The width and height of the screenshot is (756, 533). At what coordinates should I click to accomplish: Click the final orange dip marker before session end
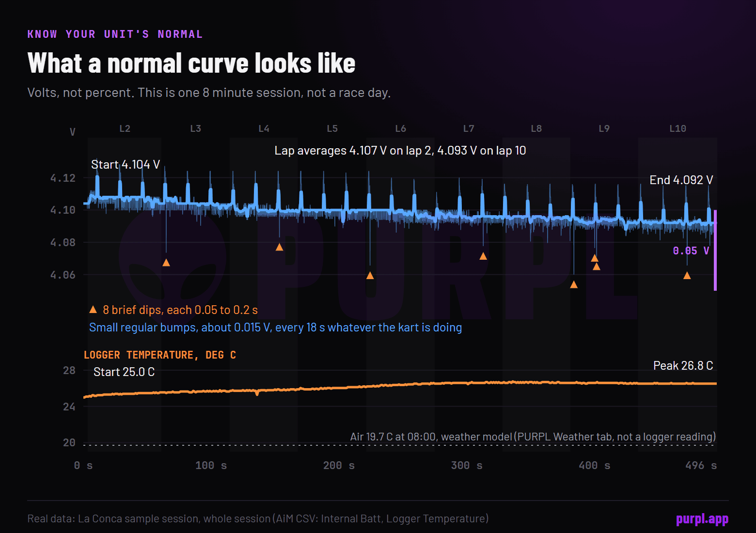(687, 276)
